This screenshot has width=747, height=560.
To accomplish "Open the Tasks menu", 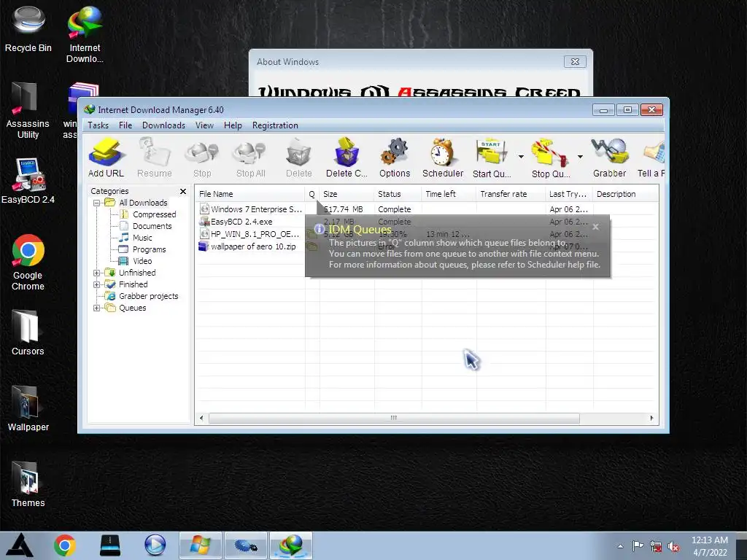I will point(98,125).
